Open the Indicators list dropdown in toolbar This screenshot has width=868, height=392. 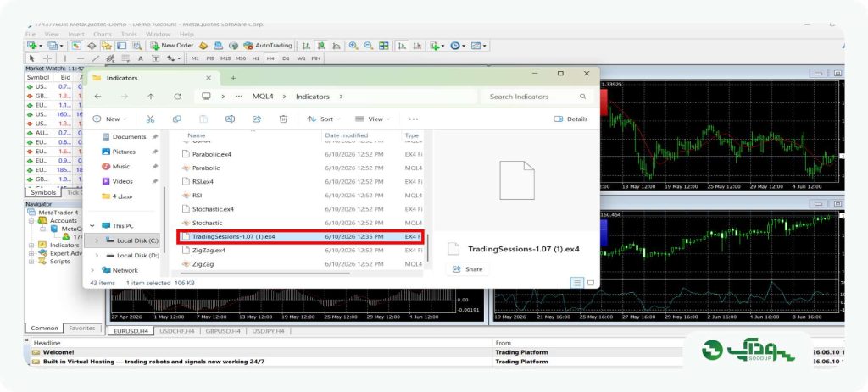pyautogui.click(x=437, y=46)
